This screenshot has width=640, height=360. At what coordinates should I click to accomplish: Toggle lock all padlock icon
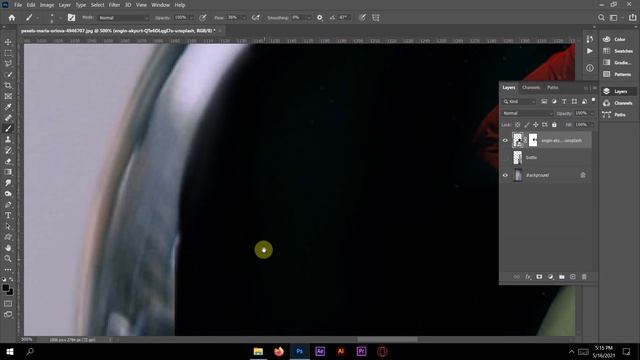[x=554, y=124]
